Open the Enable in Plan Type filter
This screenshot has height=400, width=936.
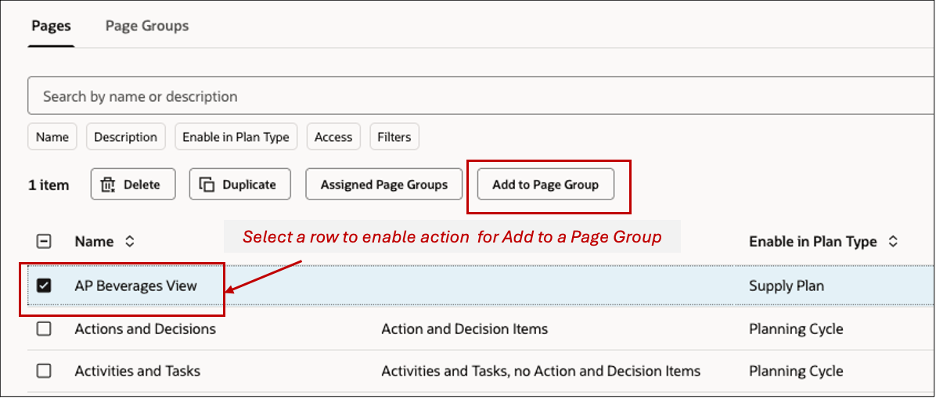(234, 137)
